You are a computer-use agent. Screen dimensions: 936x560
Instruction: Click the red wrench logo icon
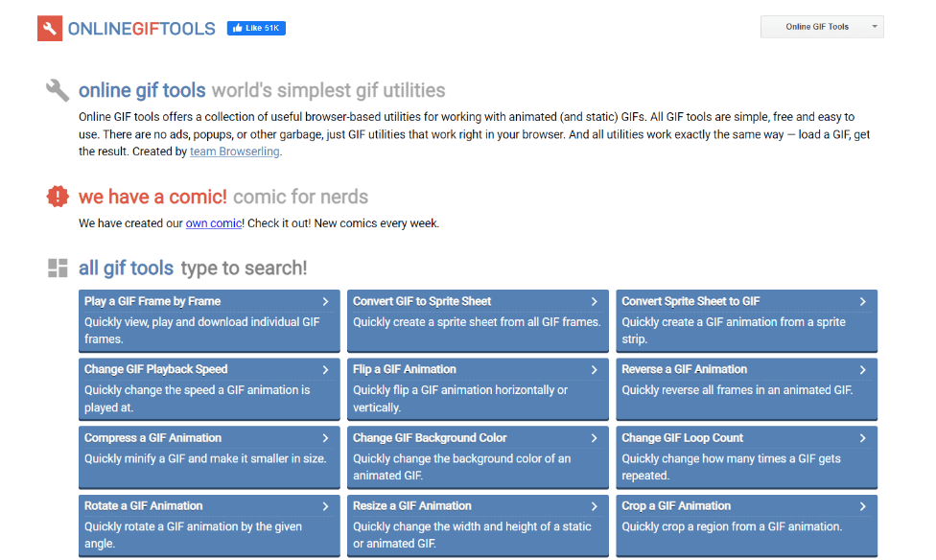(x=50, y=28)
